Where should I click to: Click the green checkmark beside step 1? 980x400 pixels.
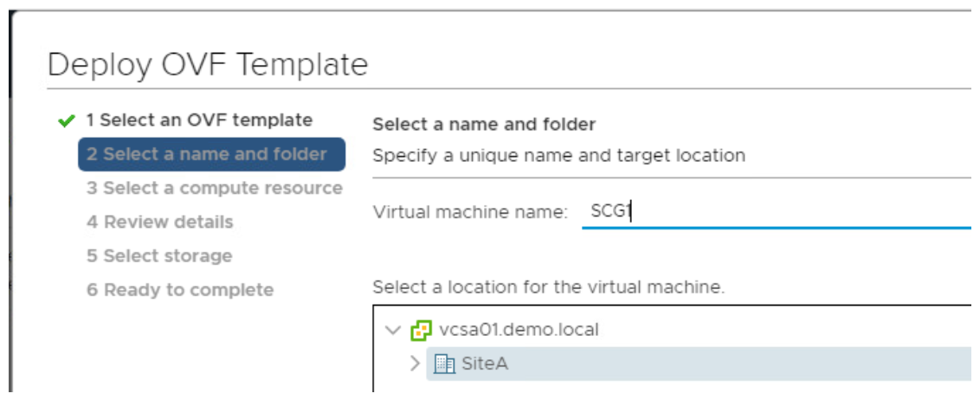click(x=67, y=121)
